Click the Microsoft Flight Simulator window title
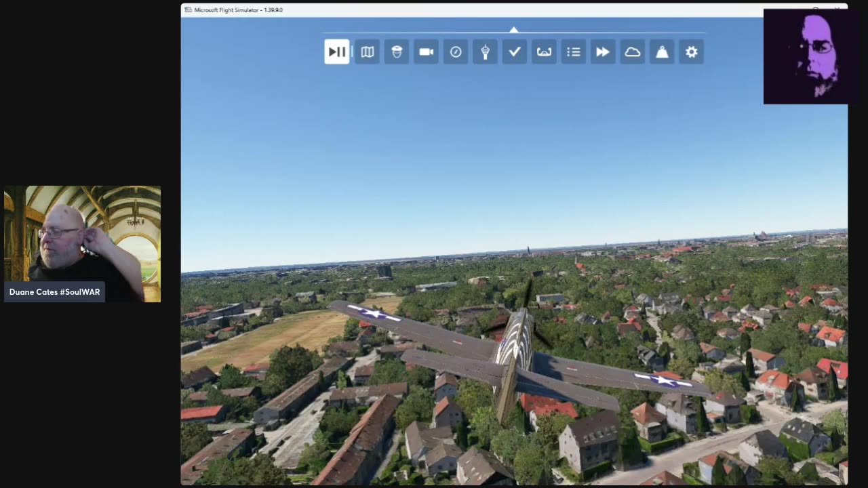 click(x=238, y=10)
